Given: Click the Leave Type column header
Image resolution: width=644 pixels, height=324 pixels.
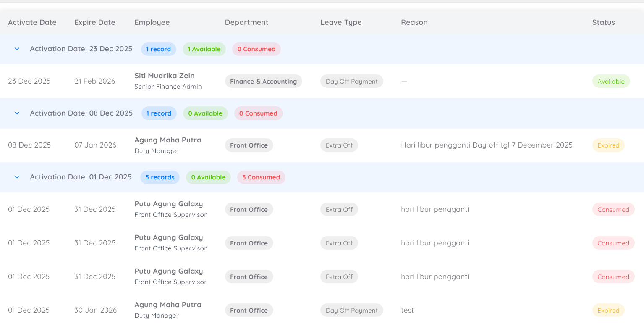Looking at the screenshot, I should (x=341, y=22).
